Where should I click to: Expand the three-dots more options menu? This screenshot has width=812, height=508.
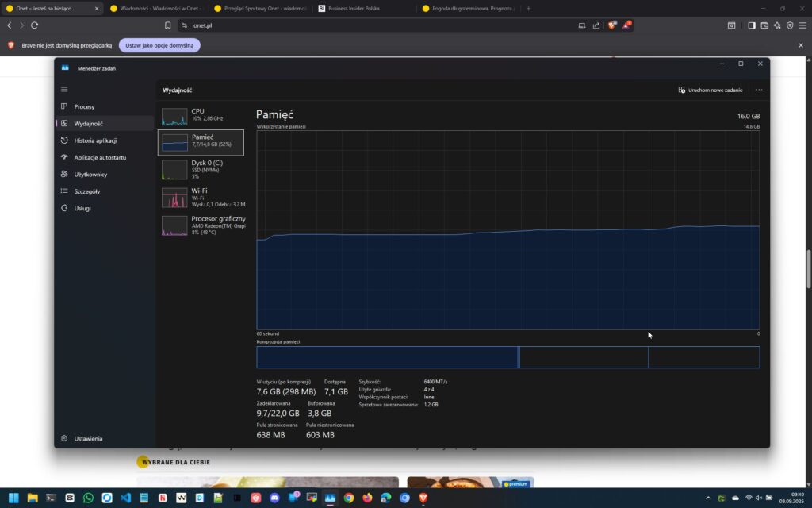tap(759, 90)
